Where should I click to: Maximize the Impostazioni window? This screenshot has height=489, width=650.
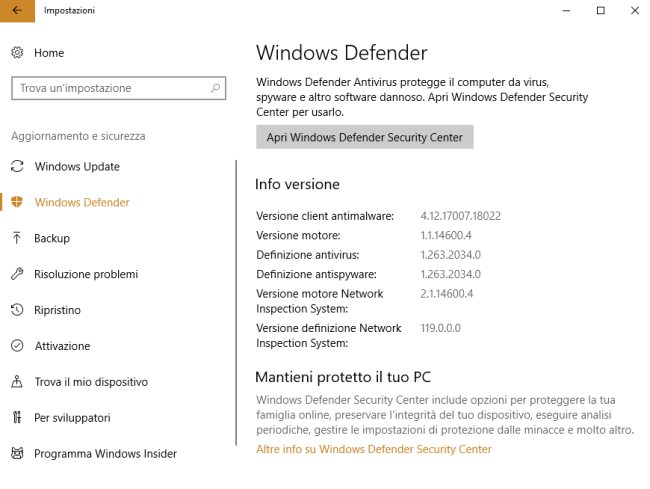[600, 11]
